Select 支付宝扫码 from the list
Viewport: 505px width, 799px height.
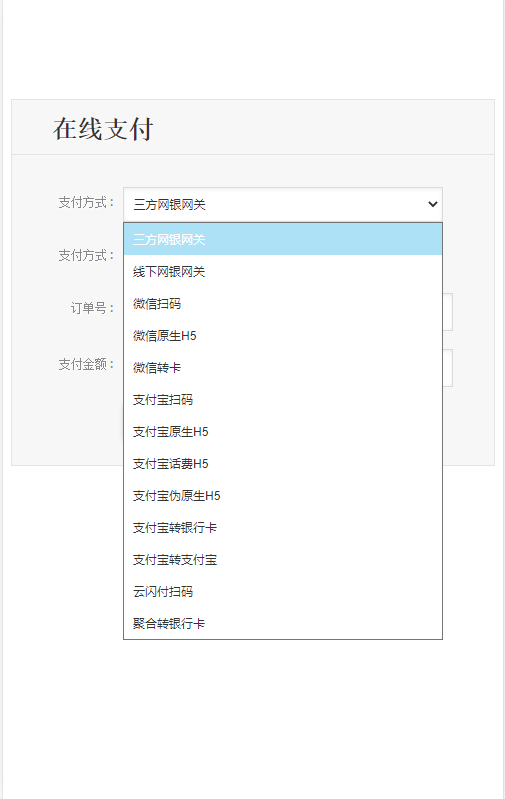click(x=283, y=400)
